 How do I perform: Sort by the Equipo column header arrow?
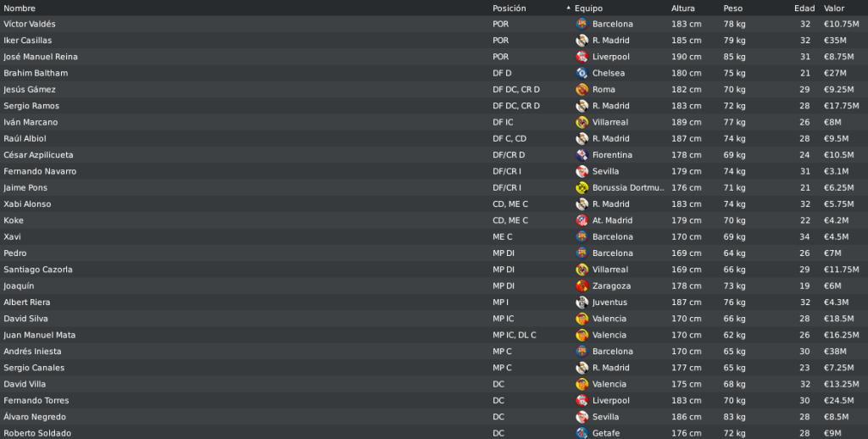coord(569,8)
